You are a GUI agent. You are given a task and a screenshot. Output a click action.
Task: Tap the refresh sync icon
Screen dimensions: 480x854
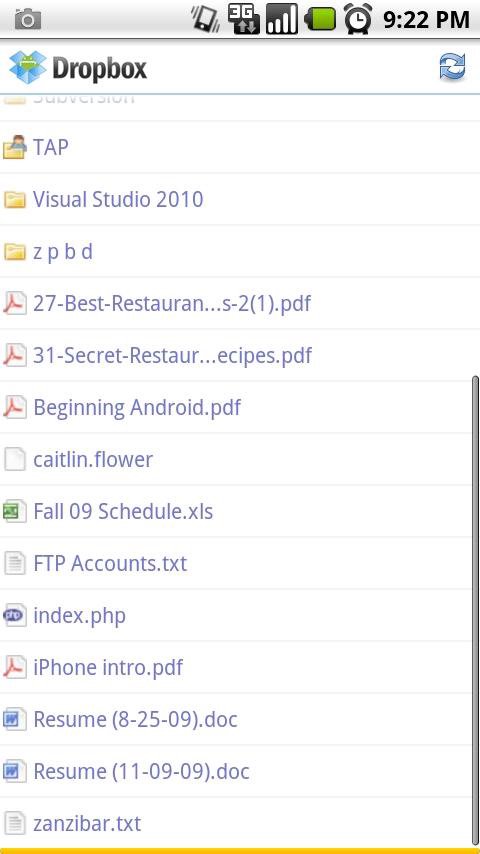(x=452, y=68)
